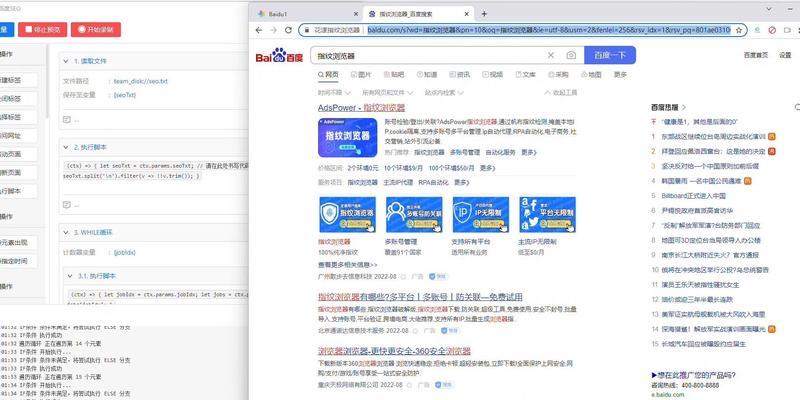Screen dimensions: 800x400
Task: Click the red 停止预览 button
Action: pyautogui.click(x=42, y=30)
